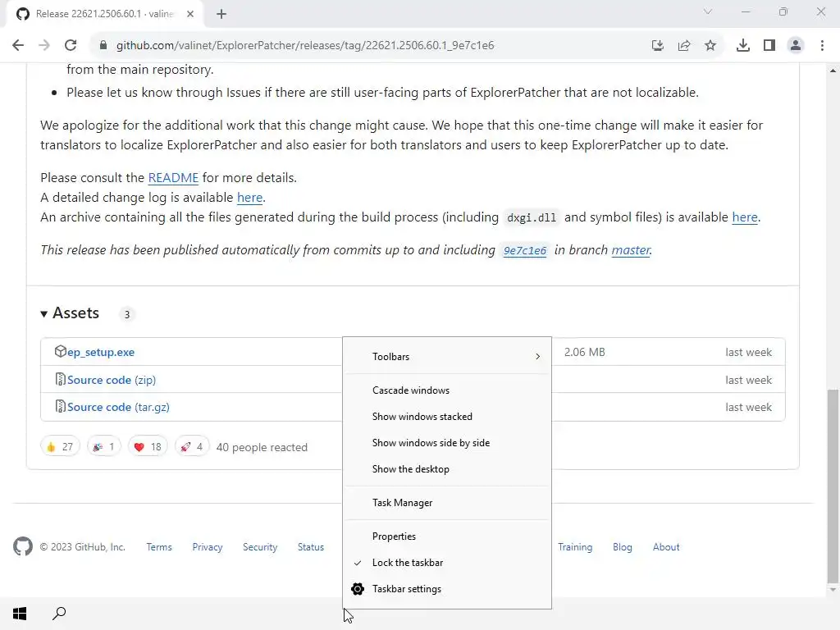Open Chrome three-dot menu

822,46
